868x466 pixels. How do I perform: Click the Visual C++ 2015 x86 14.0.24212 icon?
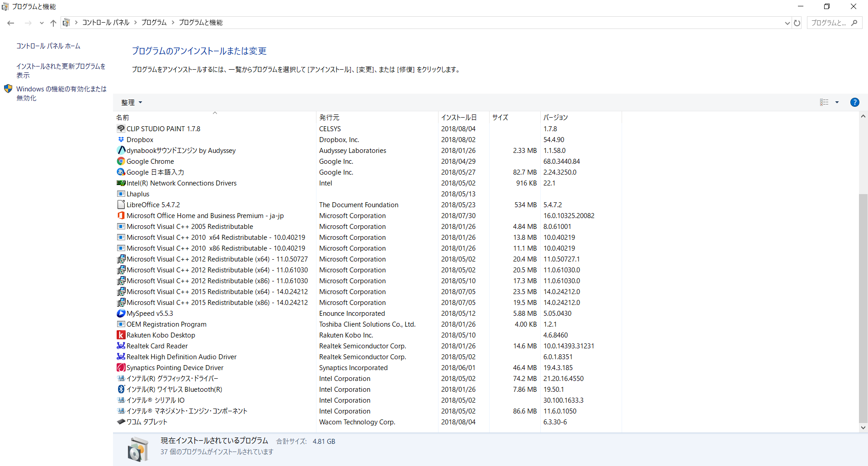click(x=121, y=303)
